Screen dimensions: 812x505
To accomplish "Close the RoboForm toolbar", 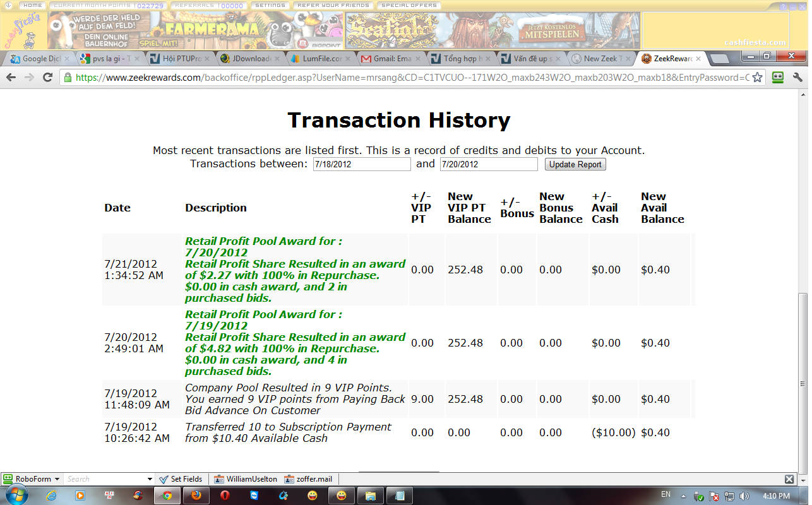I will pos(789,479).
